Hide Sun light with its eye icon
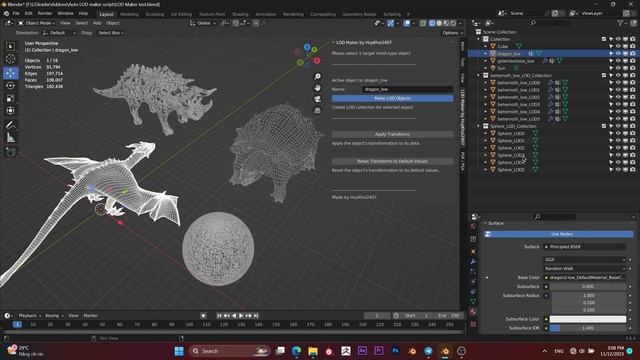This screenshot has width=640, height=360. 618,68
